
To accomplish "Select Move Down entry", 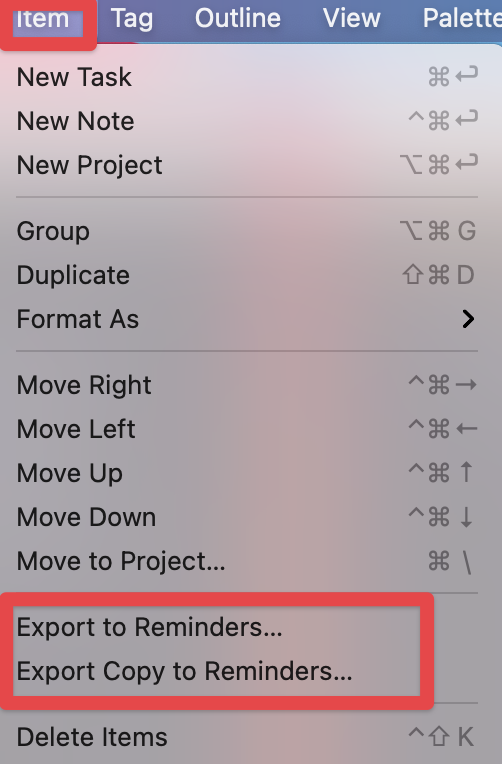I will [x=247, y=517].
